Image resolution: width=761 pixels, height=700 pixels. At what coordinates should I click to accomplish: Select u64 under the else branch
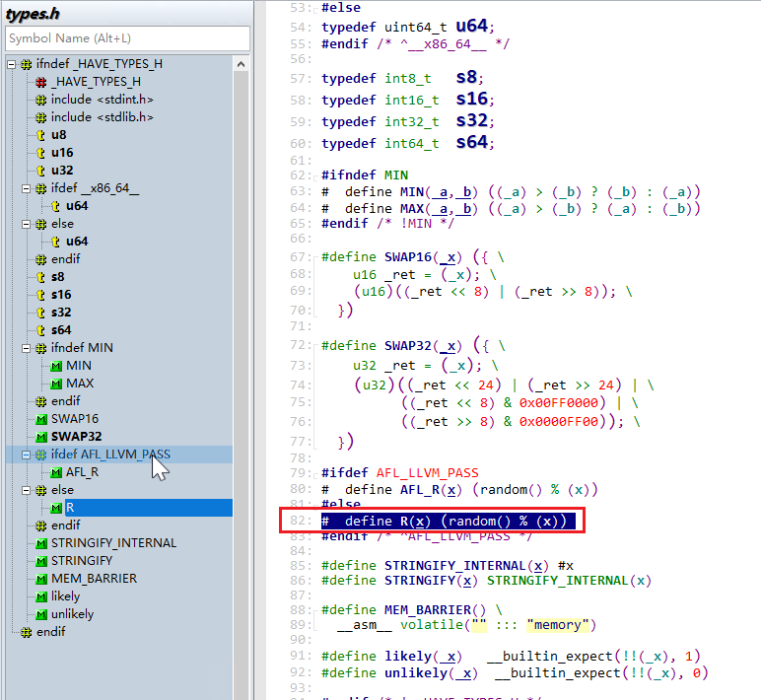[x=77, y=242]
